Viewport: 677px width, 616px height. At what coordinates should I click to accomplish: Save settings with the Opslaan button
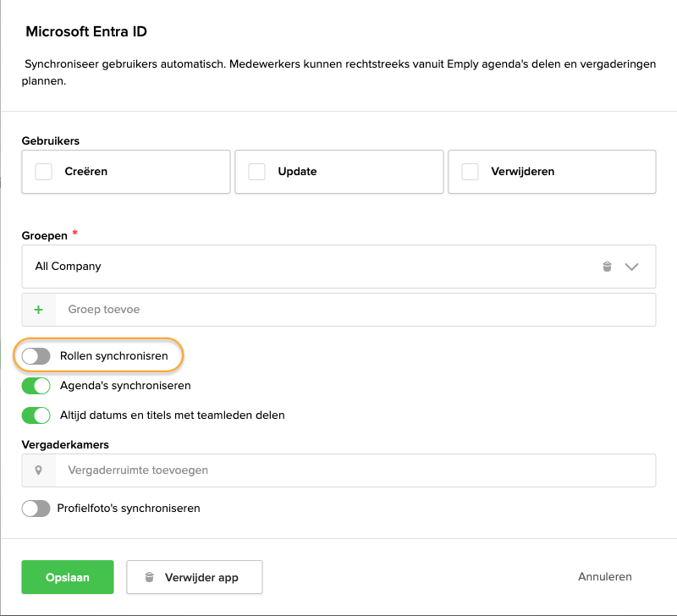(x=68, y=577)
